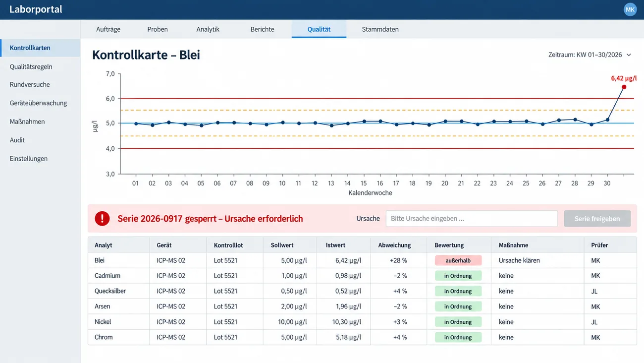Click the Istwert 5,18 µg/l cell
This screenshot has width=644, height=363.
tap(344, 337)
